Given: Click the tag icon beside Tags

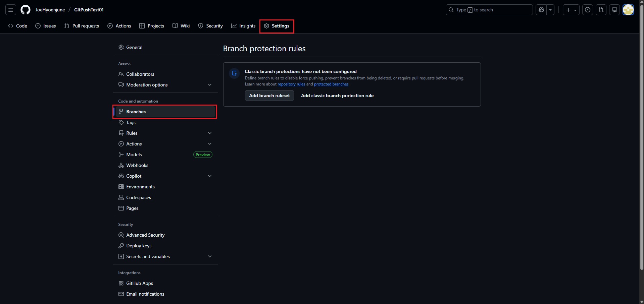Looking at the screenshot, I should click(121, 122).
